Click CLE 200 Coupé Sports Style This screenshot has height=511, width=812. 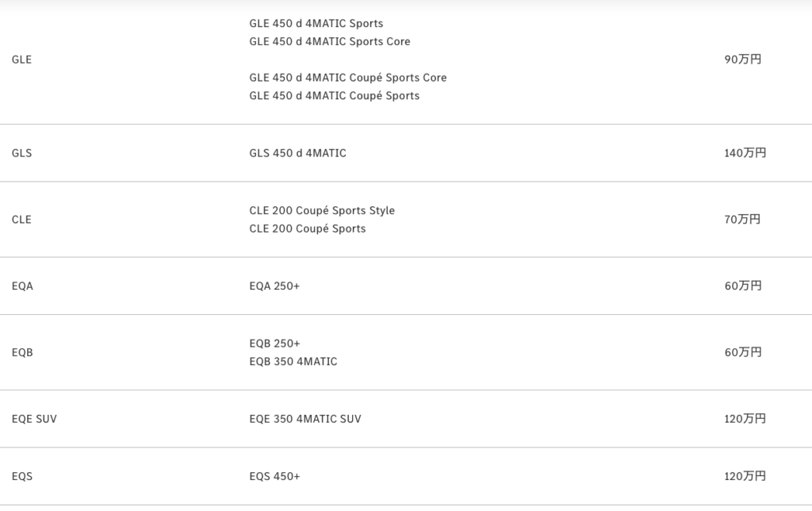pyautogui.click(x=321, y=210)
